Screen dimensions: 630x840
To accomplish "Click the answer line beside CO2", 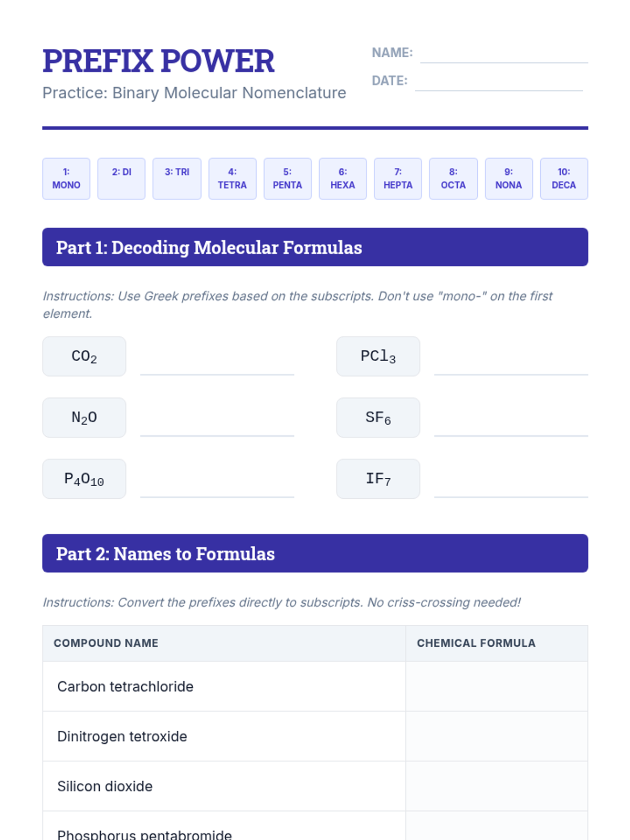I will click(x=217, y=364).
